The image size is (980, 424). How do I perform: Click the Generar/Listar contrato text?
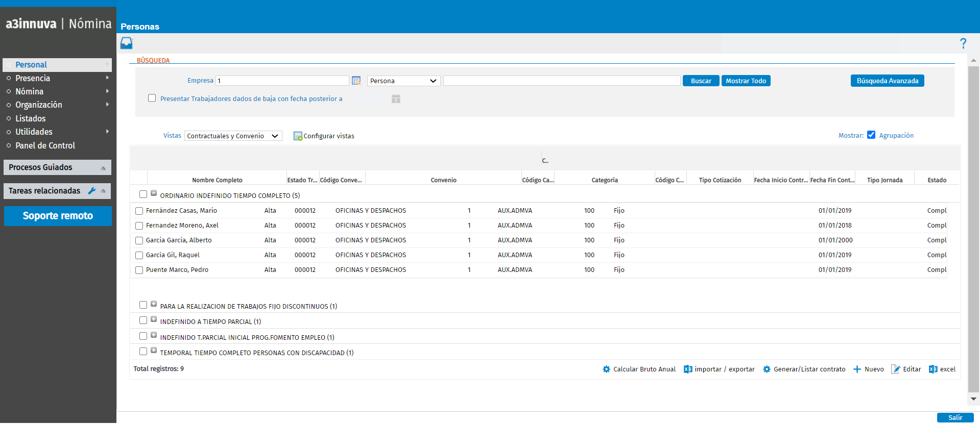[809, 369]
